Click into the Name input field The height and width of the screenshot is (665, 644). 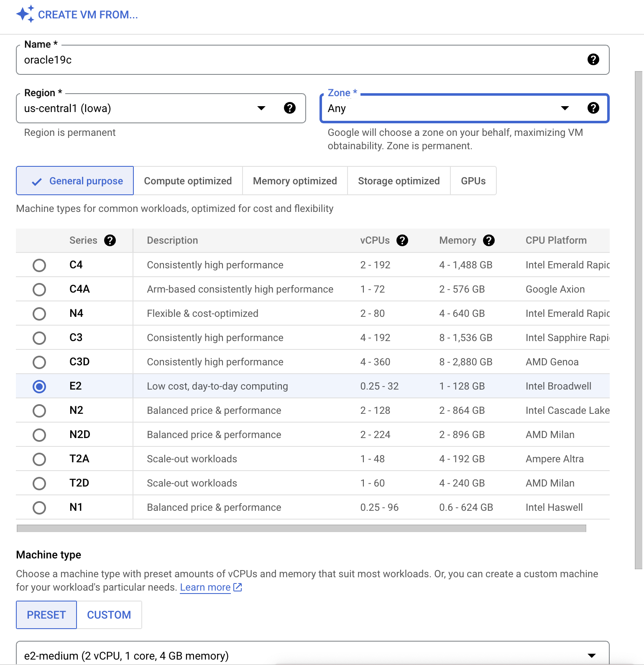(293, 60)
